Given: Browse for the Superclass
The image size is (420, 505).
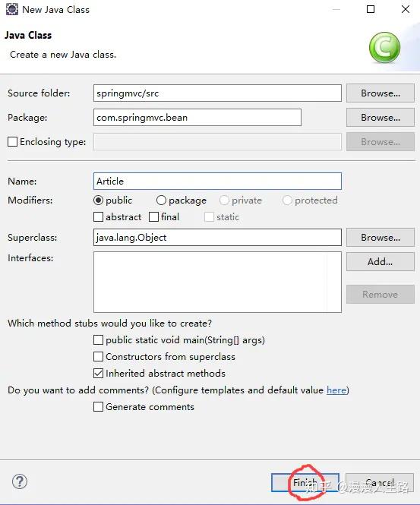Looking at the screenshot, I should click(x=381, y=238).
